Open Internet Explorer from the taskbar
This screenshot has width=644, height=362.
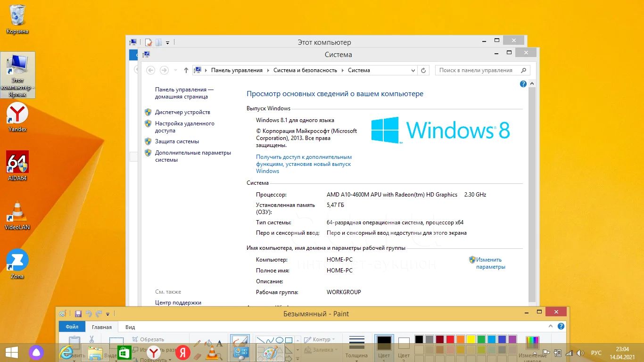pyautogui.click(x=66, y=353)
